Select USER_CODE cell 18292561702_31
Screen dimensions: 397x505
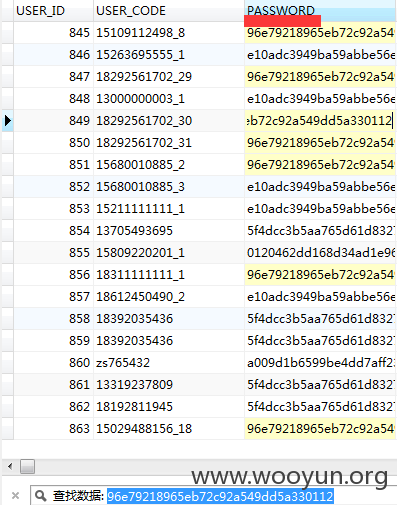tap(169, 143)
